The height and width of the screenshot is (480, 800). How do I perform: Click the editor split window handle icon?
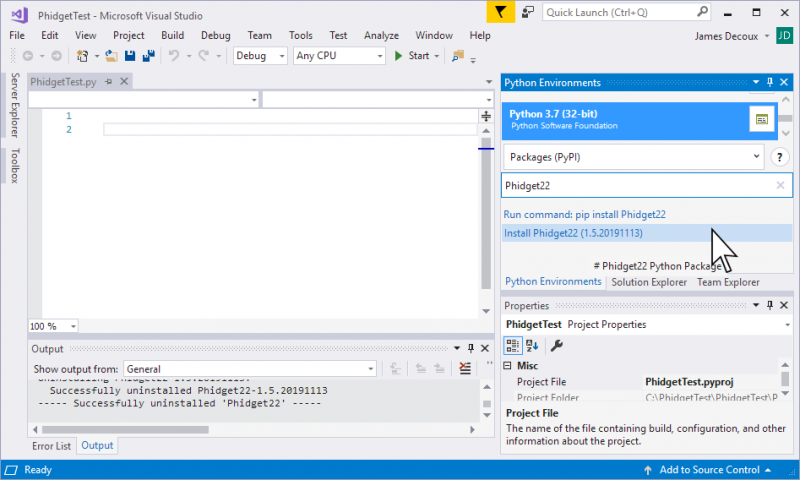pyautogui.click(x=486, y=116)
